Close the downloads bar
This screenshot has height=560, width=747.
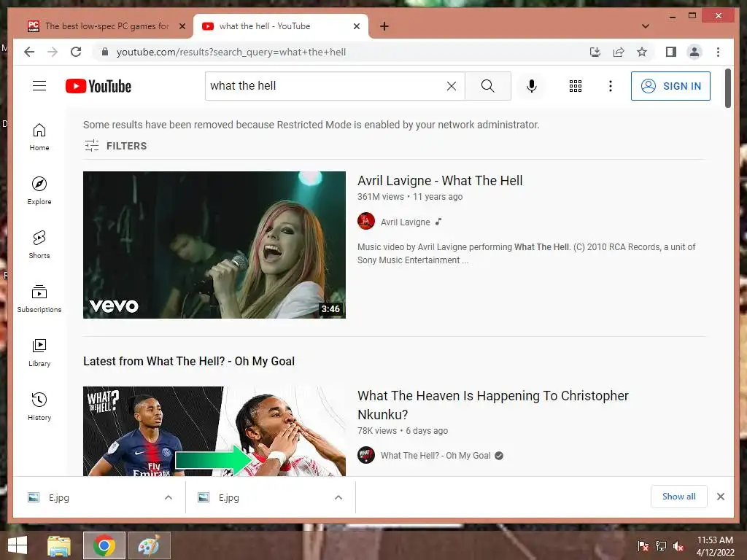pyautogui.click(x=720, y=497)
